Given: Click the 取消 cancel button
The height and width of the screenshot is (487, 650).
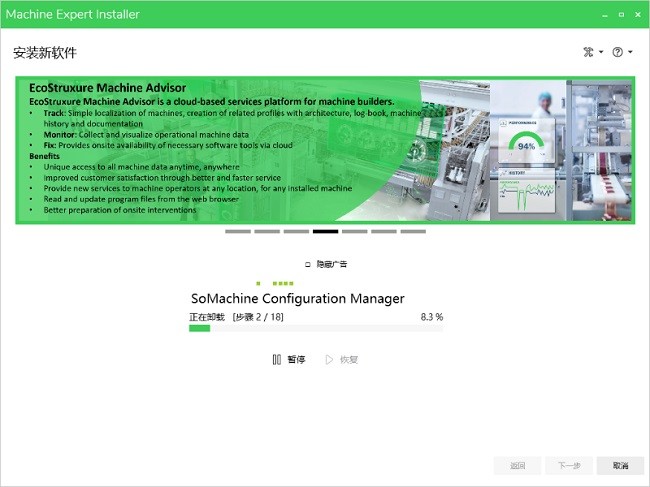Looking at the screenshot, I should tap(620, 466).
